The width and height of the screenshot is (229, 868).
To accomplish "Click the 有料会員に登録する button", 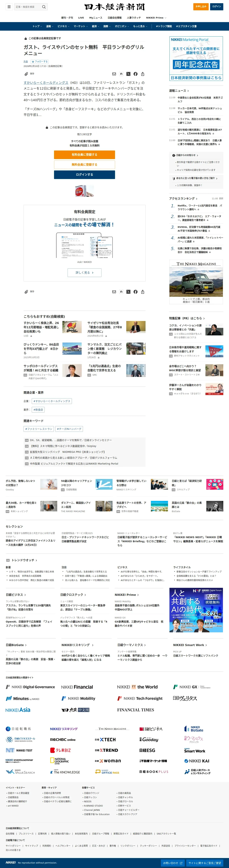I will coord(84,155).
